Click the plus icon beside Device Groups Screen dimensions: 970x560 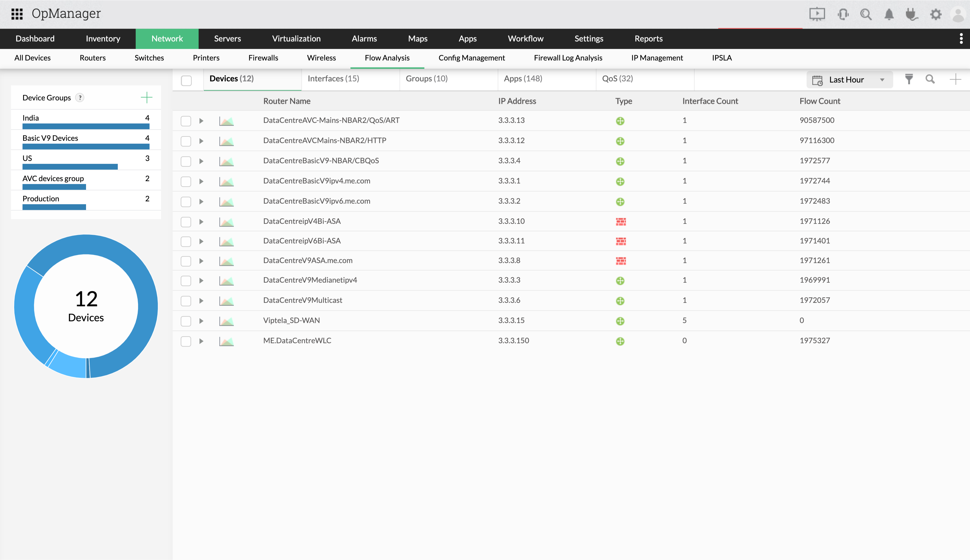click(146, 98)
